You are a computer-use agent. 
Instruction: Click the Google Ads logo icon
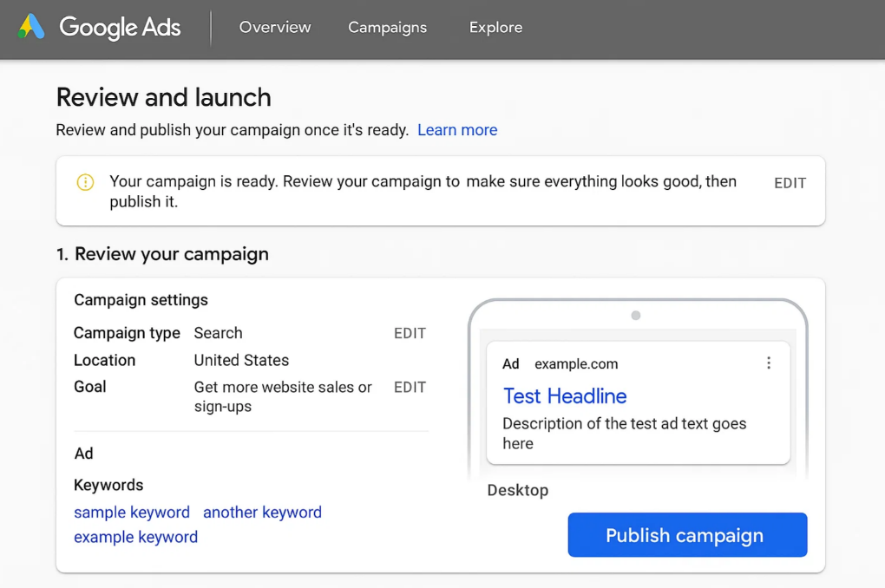pyautogui.click(x=31, y=27)
